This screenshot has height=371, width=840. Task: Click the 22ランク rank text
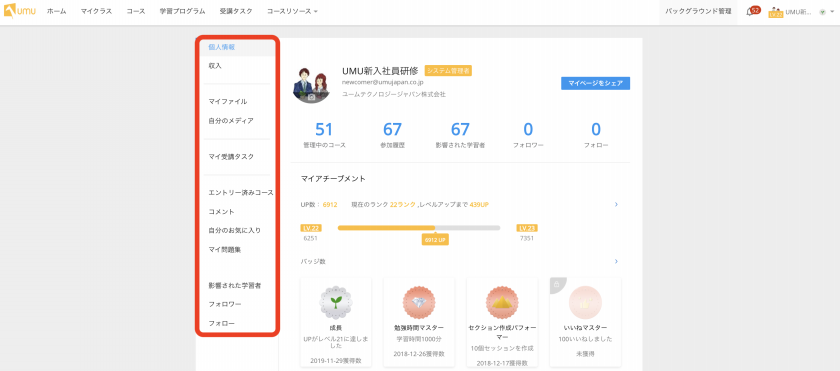[x=403, y=205]
